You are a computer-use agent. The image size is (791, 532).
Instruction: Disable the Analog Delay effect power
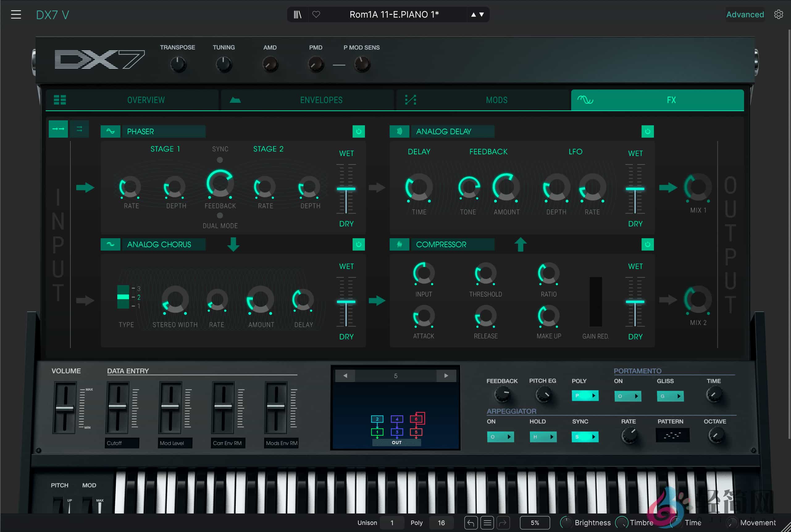click(x=648, y=131)
